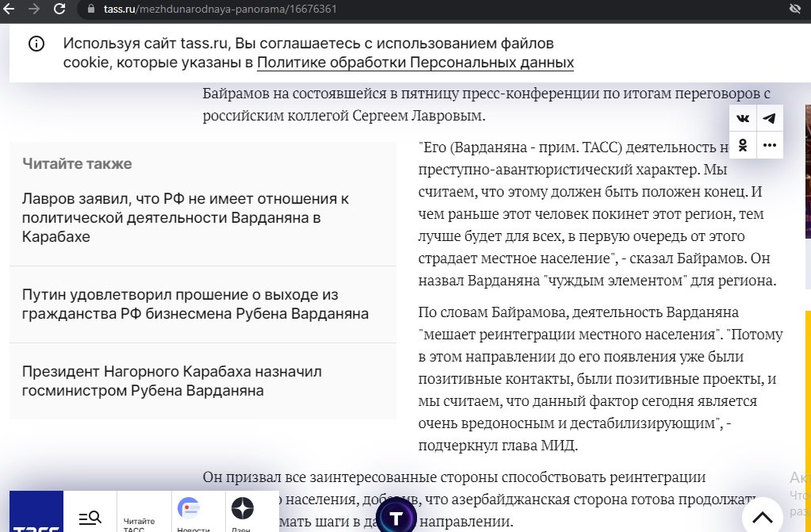Open Lavrov statement on Vardanyan article
Screen dimensions: 811x532
[186, 217]
